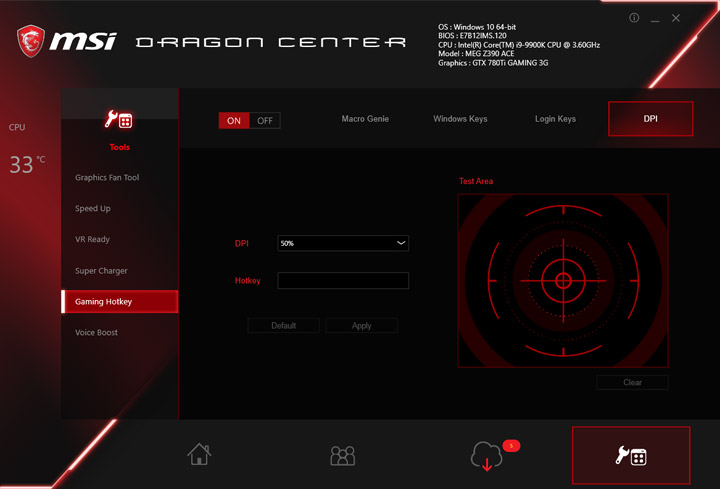
Task: Open the Home icon in bottom navigation
Action: 199,454
